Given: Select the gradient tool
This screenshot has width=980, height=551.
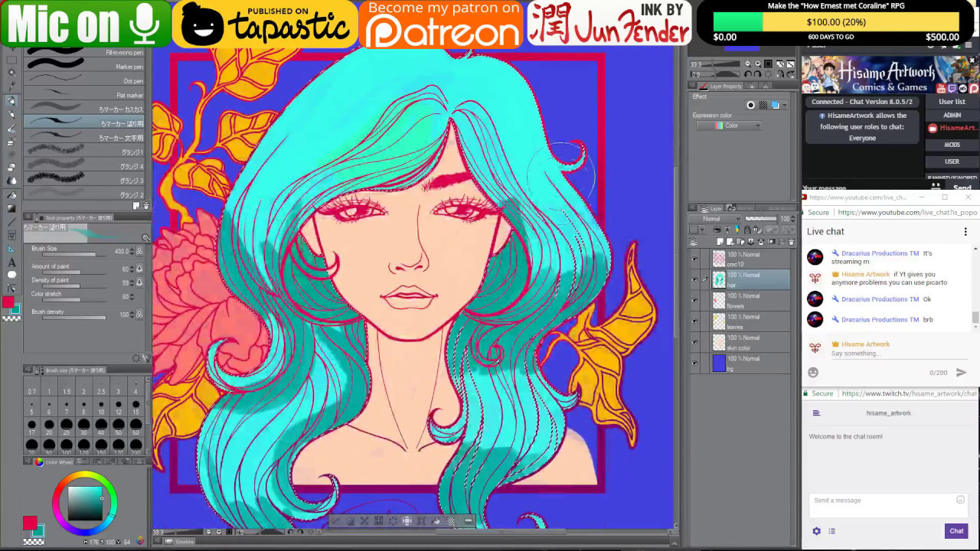Looking at the screenshot, I should coord(11,208).
